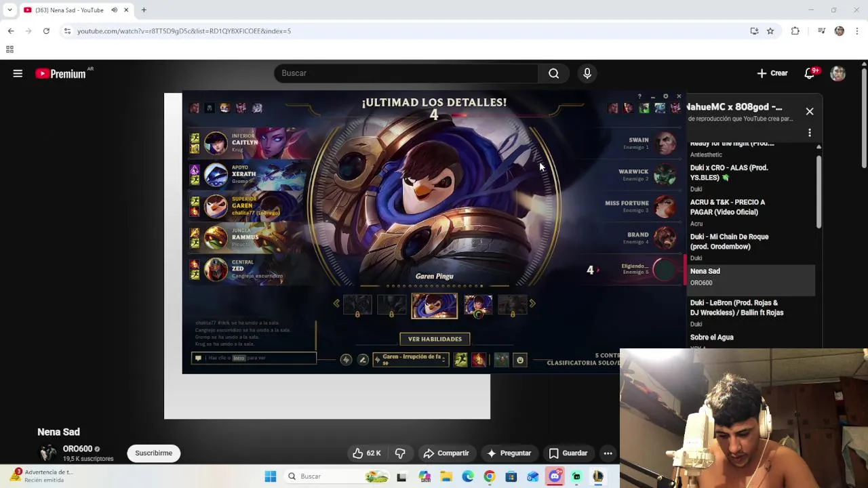Dislike the Nena Sad video
This screenshot has height=488, width=868.
400,453
